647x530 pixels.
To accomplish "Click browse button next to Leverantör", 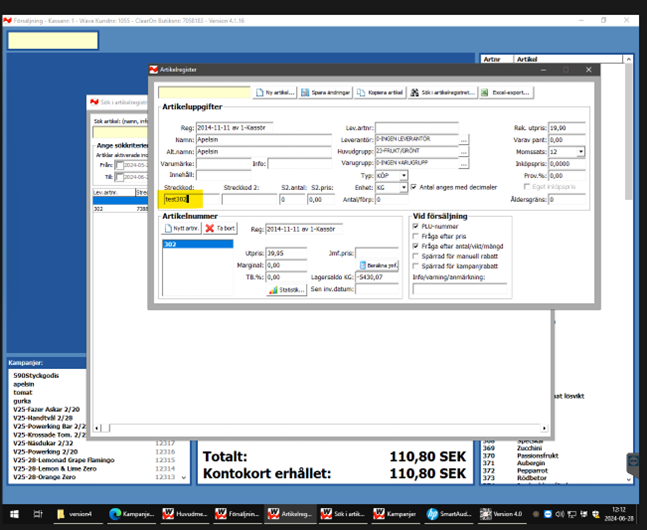I will [464, 140].
